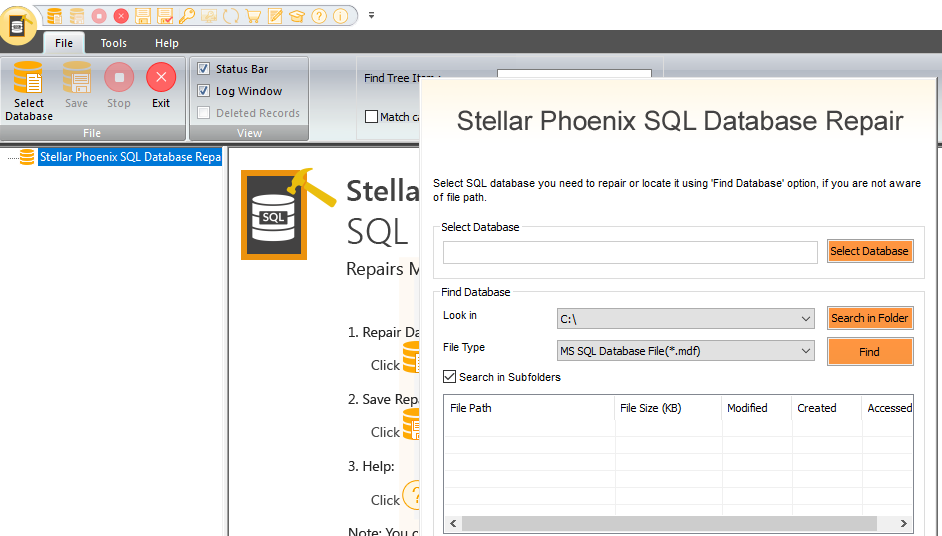Click the Select Database path text field
This screenshot has height=536, width=942.
[x=630, y=252]
